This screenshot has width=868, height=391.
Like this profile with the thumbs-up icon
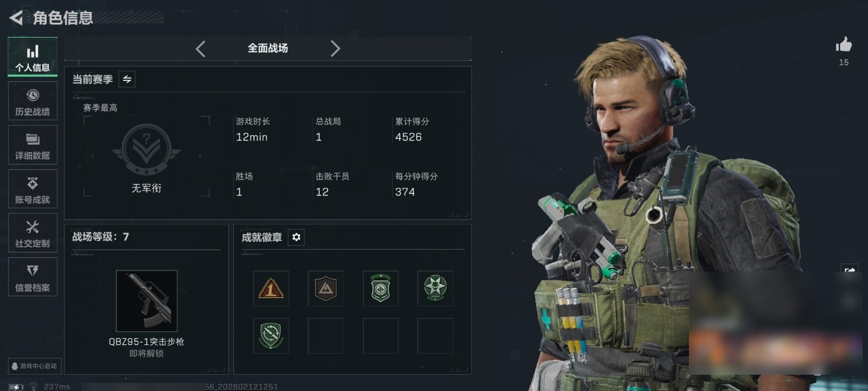point(844,45)
